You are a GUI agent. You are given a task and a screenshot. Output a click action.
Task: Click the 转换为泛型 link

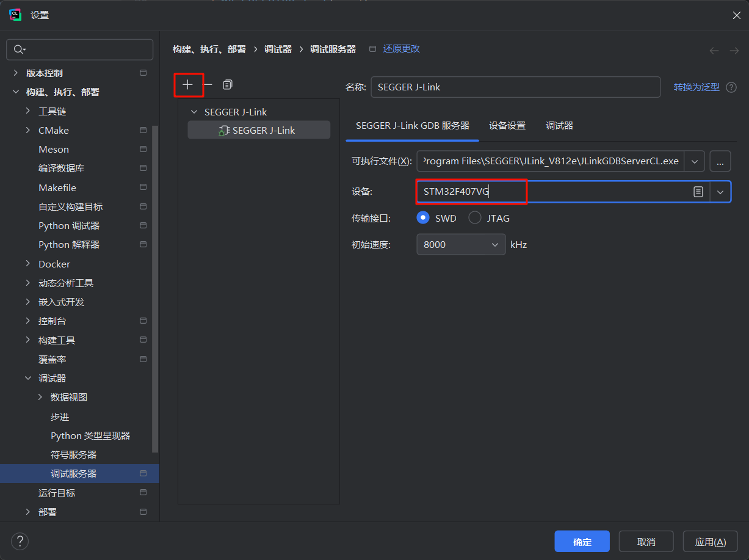pyautogui.click(x=697, y=87)
